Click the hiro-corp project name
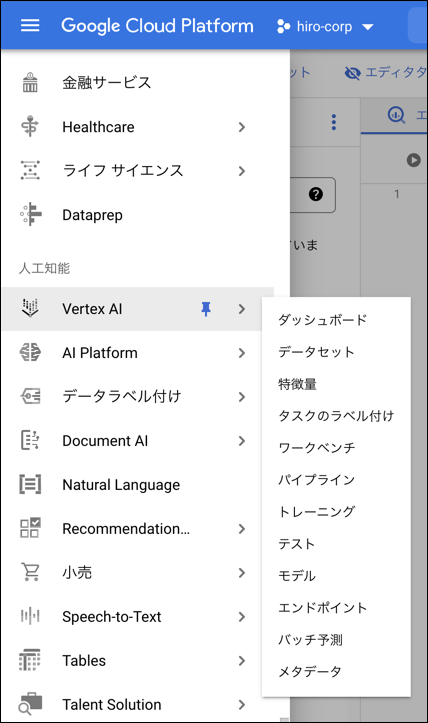Screen dimensions: 428x723 pyautogui.click(x=324, y=27)
